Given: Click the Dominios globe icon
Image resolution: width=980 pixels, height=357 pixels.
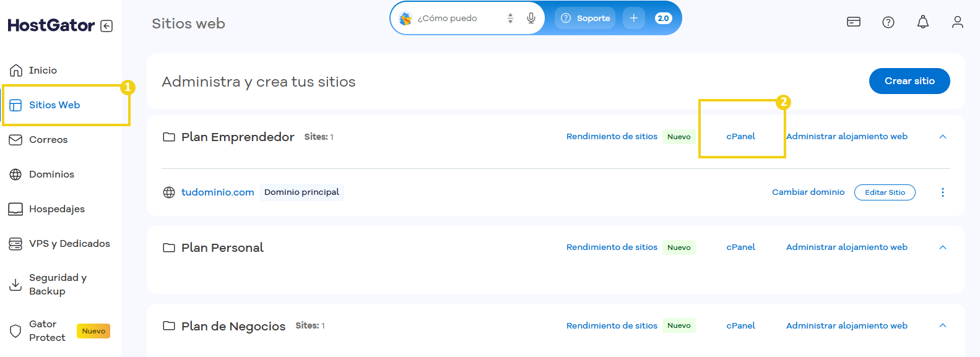Looking at the screenshot, I should point(15,174).
